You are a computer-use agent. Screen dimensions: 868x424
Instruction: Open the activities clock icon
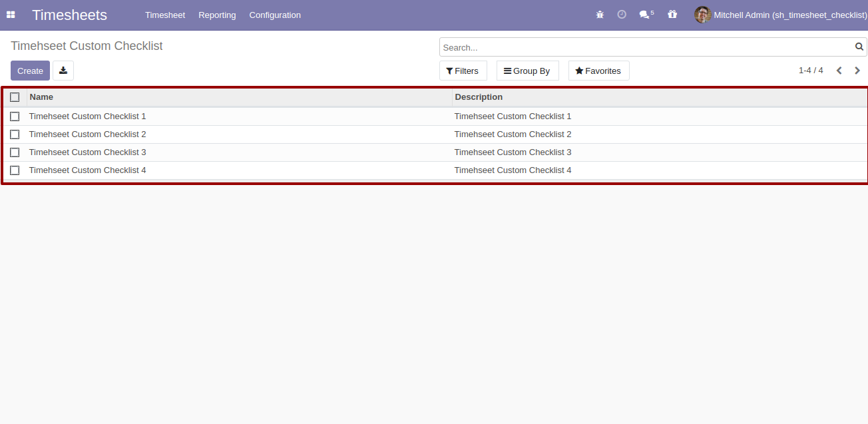click(622, 15)
